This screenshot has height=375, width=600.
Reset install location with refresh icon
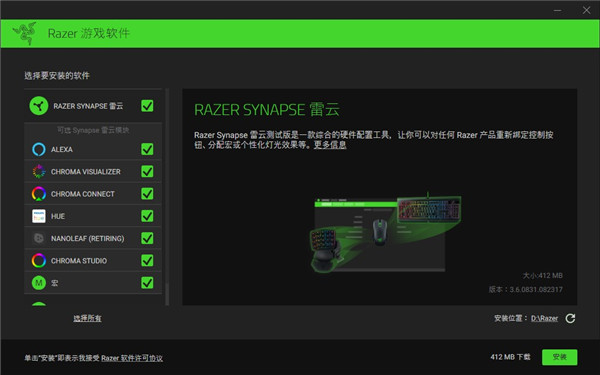click(x=570, y=318)
